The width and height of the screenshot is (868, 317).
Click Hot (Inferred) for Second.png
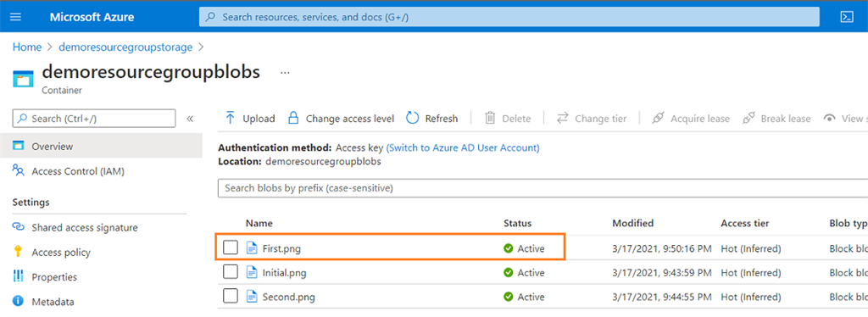751,298
